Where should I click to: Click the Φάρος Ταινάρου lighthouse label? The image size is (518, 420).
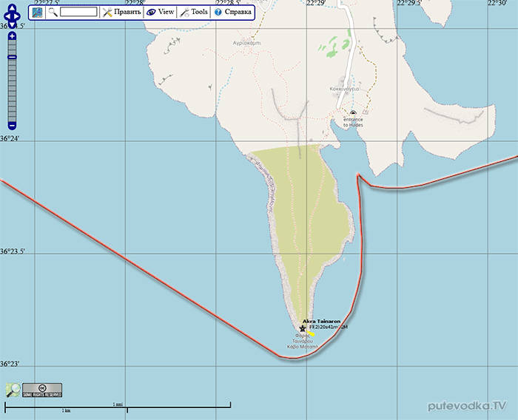pos(302,341)
